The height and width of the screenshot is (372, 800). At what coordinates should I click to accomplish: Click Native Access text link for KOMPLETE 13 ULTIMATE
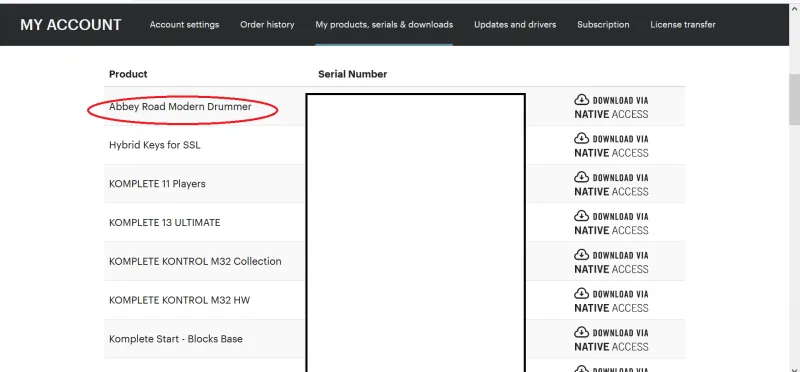coord(611,231)
